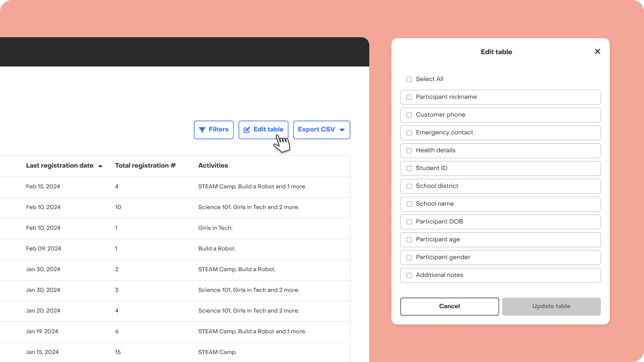Image resolution: width=644 pixels, height=362 pixels.
Task: Click the 'Build a Robot.' activities cell
Action: (217, 249)
